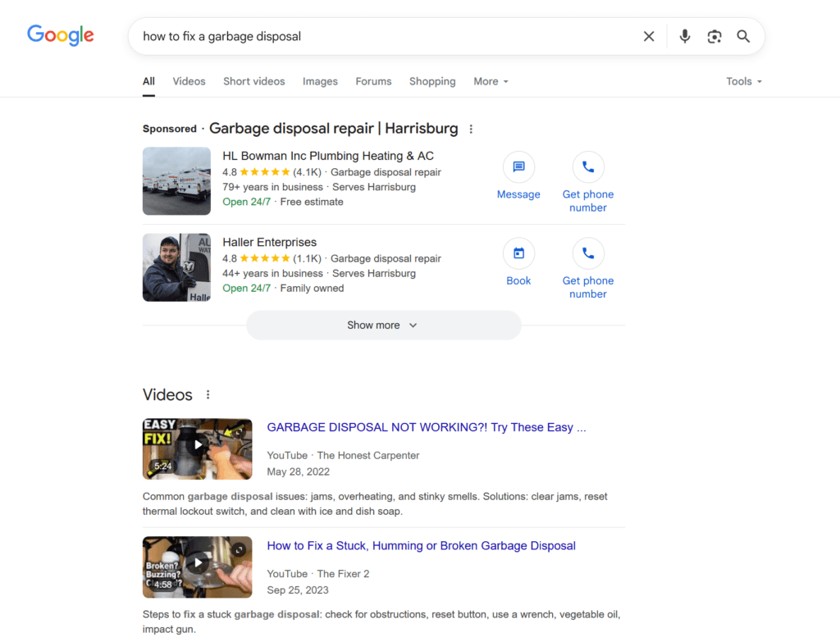Click '44+ years in business' text

point(272,273)
